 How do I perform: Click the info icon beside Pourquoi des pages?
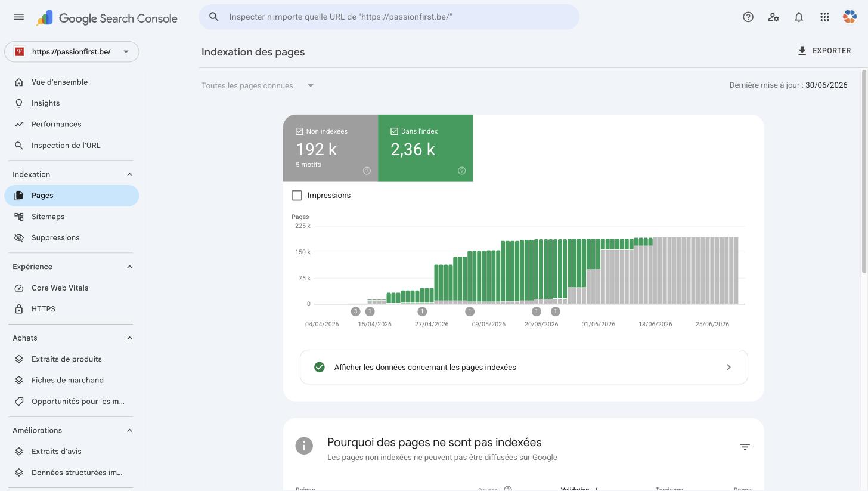pyautogui.click(x=304, y=446)
